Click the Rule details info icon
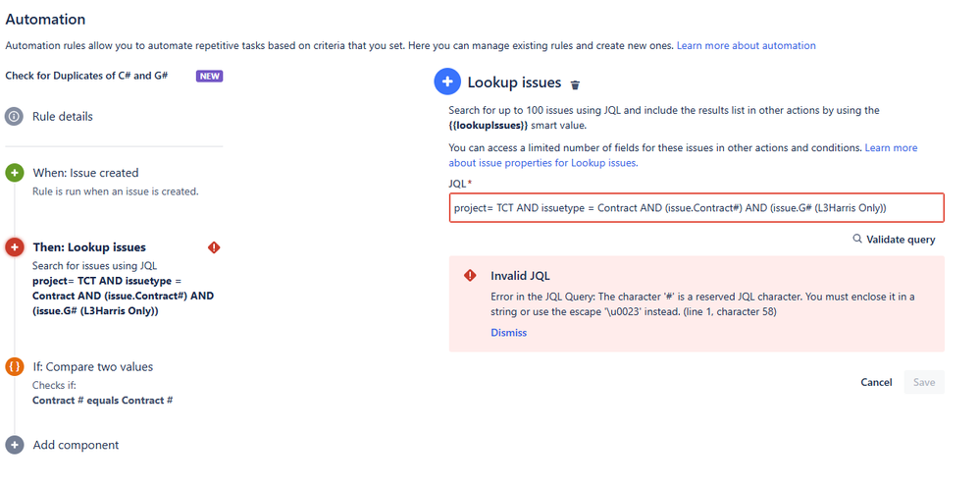The height and width of the screenshot is (489, 980). 15,116
